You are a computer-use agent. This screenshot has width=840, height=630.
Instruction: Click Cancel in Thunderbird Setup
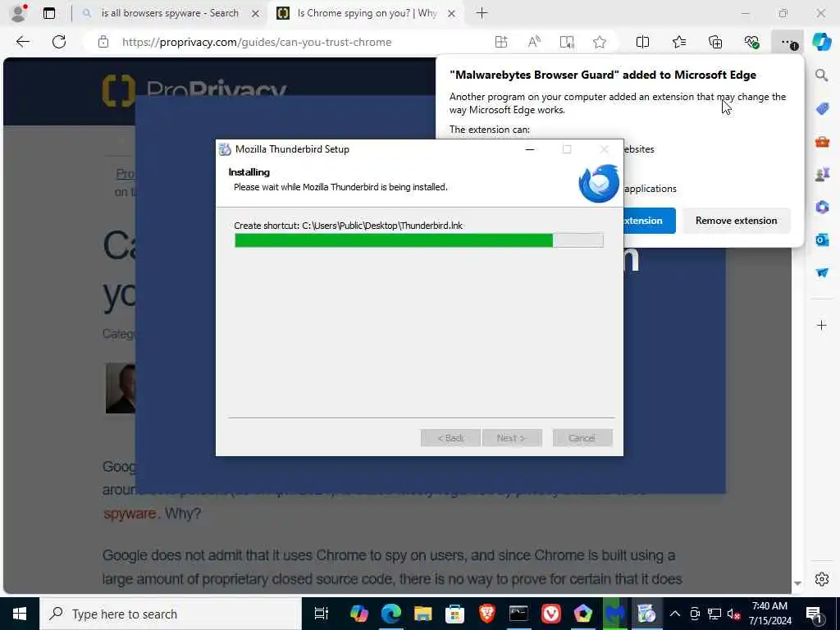(x=582, y=438)
